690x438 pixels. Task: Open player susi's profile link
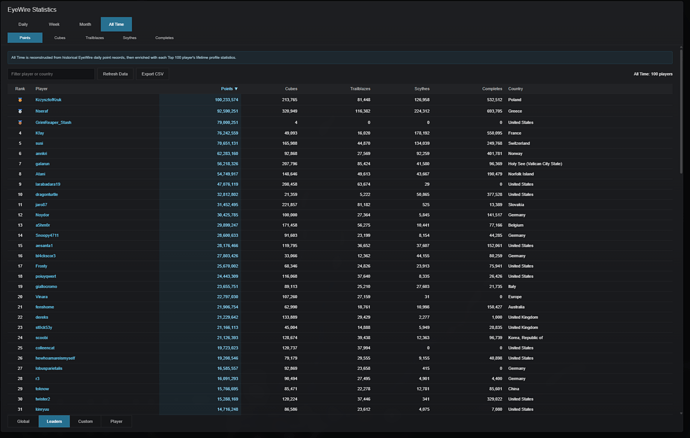pos(39,143)
